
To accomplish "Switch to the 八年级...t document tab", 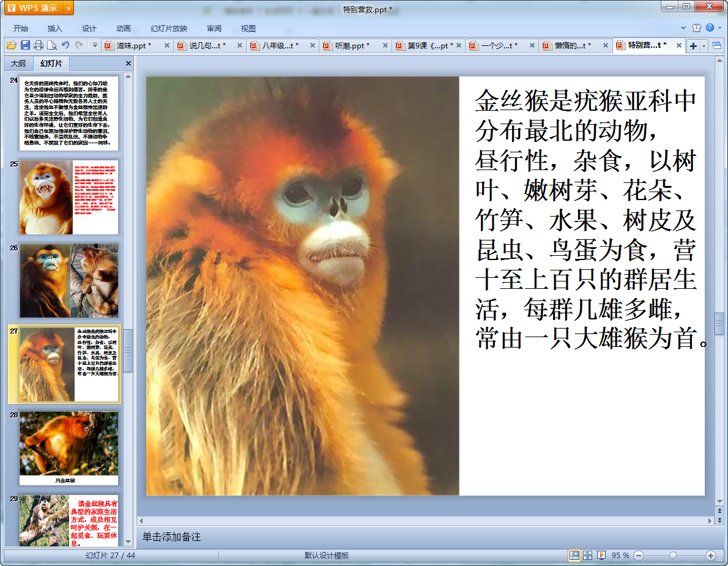I will 280,45.
